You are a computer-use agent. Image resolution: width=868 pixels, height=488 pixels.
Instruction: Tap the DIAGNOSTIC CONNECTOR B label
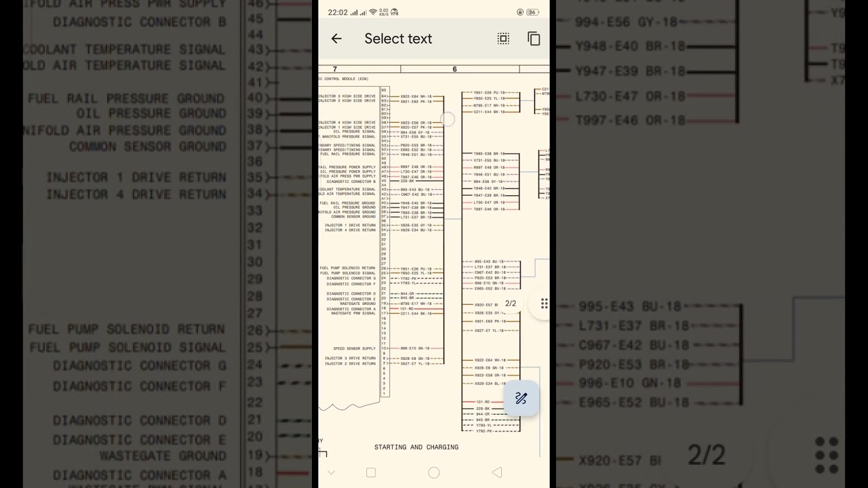tap(351, 182)
